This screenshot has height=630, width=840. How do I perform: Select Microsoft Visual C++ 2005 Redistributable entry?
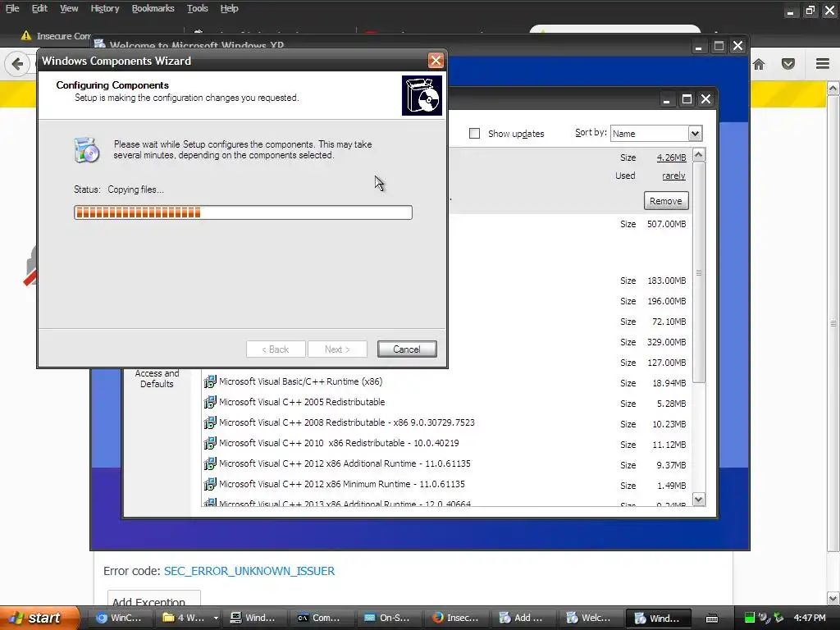pos(302,402)
